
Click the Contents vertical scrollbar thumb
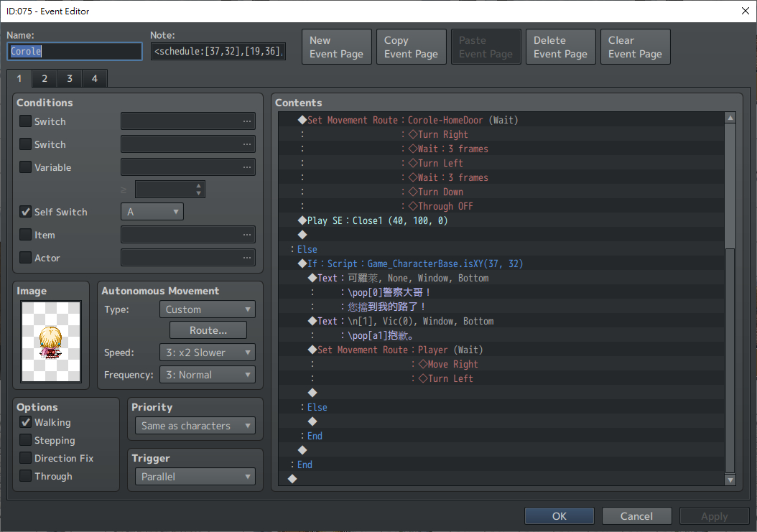[x=730, y=360]
